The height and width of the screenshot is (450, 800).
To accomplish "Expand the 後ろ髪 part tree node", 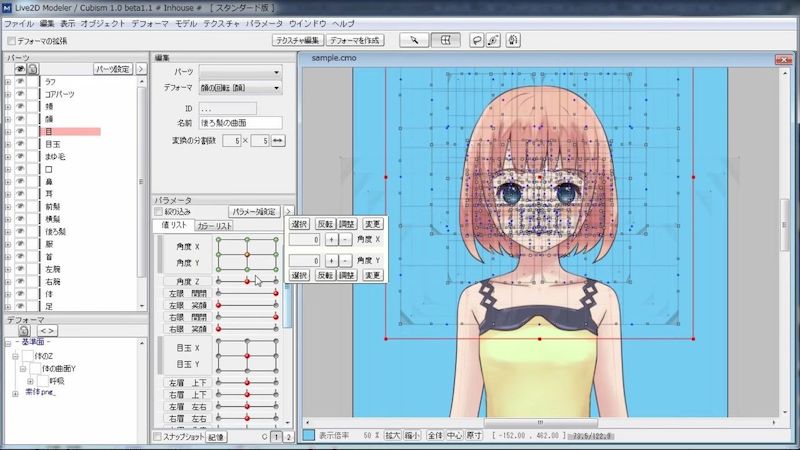I will pos(8,232).
